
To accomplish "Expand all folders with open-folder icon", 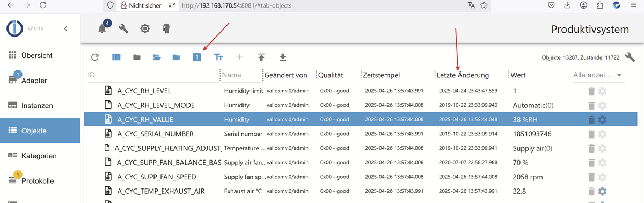I will coord(157,57).
